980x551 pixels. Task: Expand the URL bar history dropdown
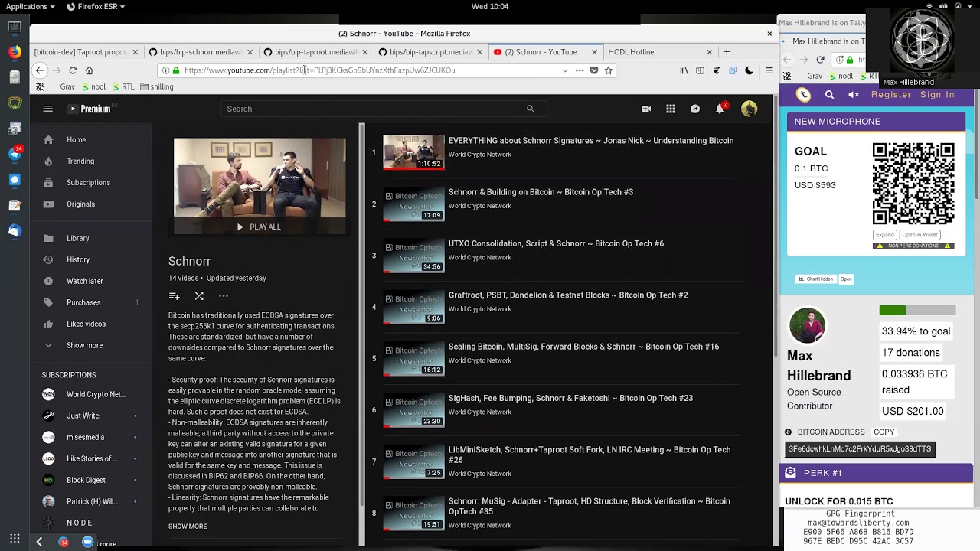(x=565, y=70)
